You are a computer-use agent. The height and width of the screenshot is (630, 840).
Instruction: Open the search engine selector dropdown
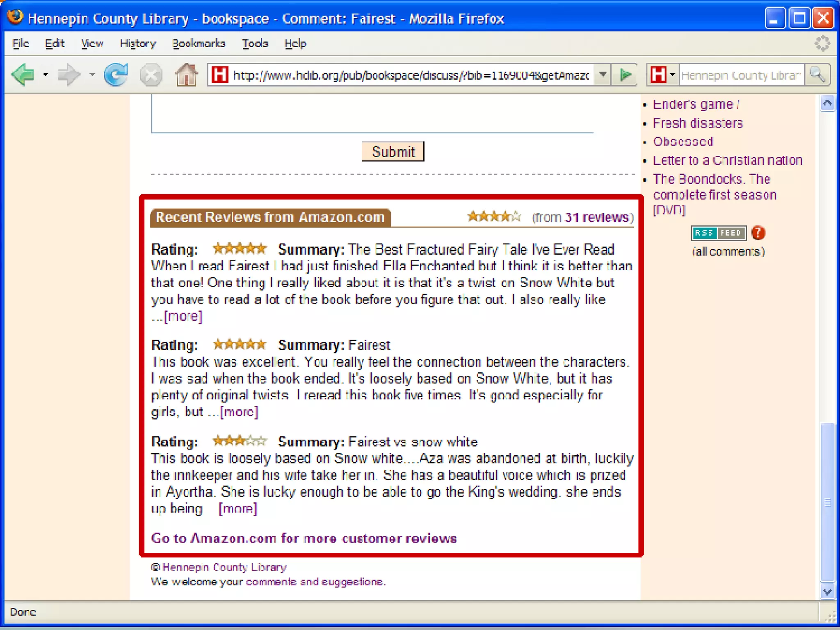672,75
